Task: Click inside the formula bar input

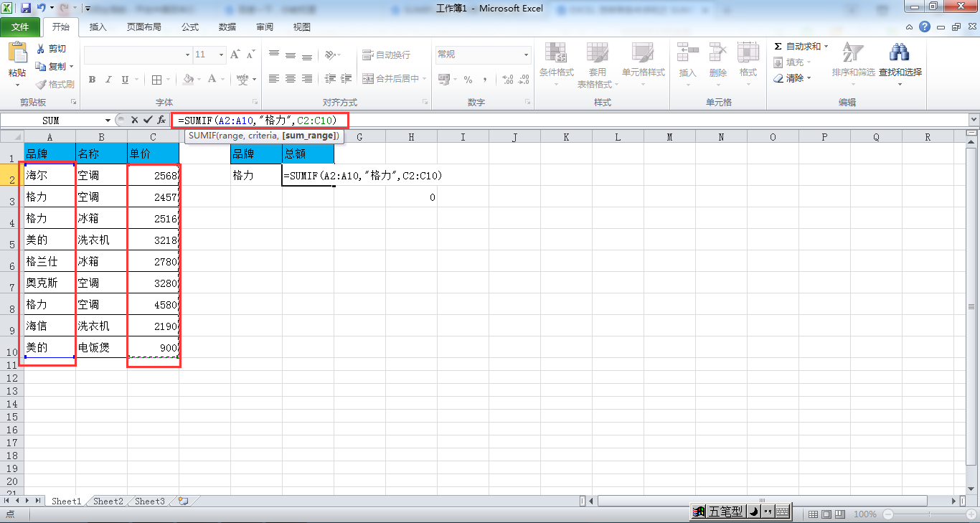Action: [569, 121]
